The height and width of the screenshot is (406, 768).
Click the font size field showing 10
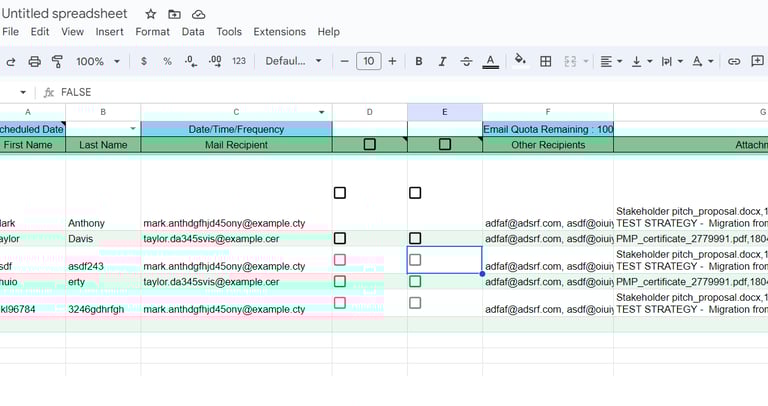[x=368, y=61]
